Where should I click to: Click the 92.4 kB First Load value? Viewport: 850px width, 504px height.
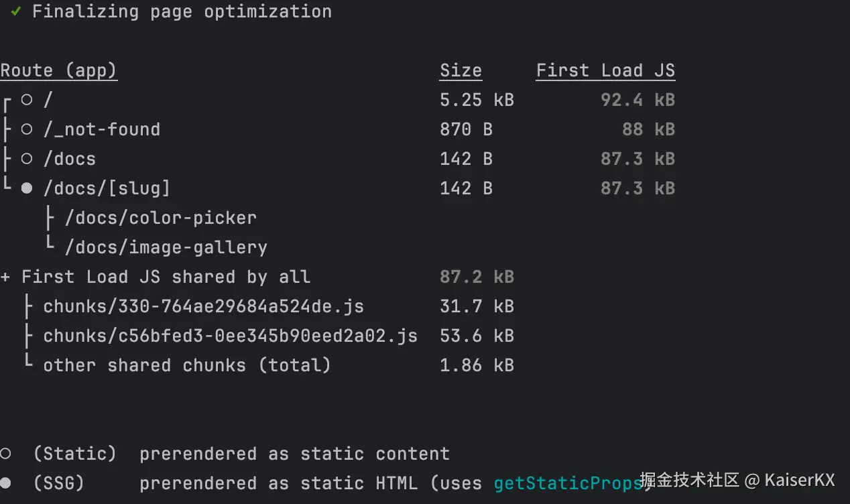[637, 100]
